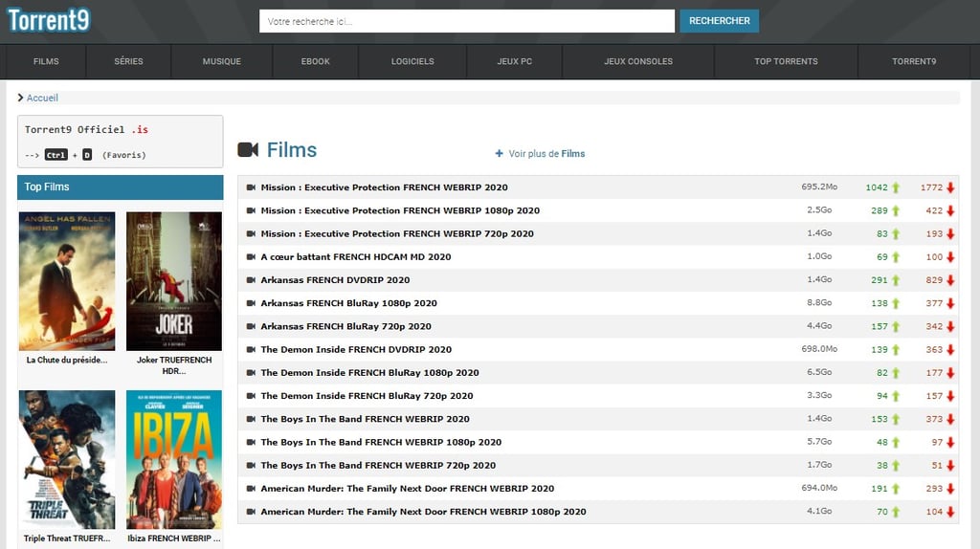Click red leech arrow next to 293
The height and width of the screenshot is (549, 980).
pyautogui.click(x=950, y=489)
